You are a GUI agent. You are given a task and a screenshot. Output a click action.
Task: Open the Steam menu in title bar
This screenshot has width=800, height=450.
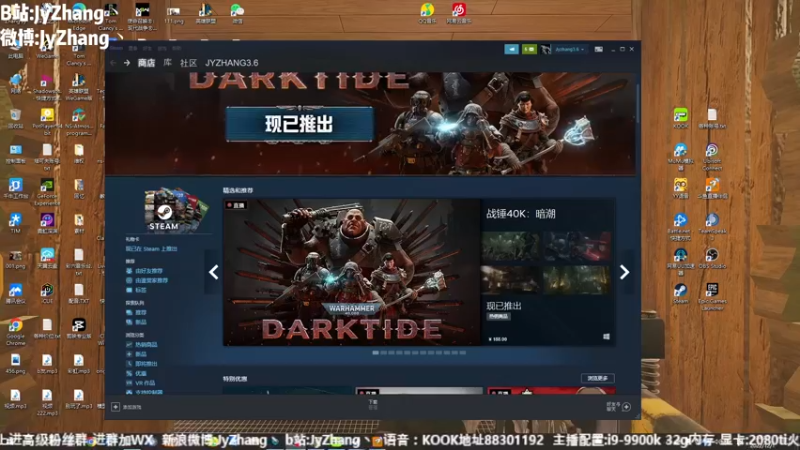tap(117, 48)
